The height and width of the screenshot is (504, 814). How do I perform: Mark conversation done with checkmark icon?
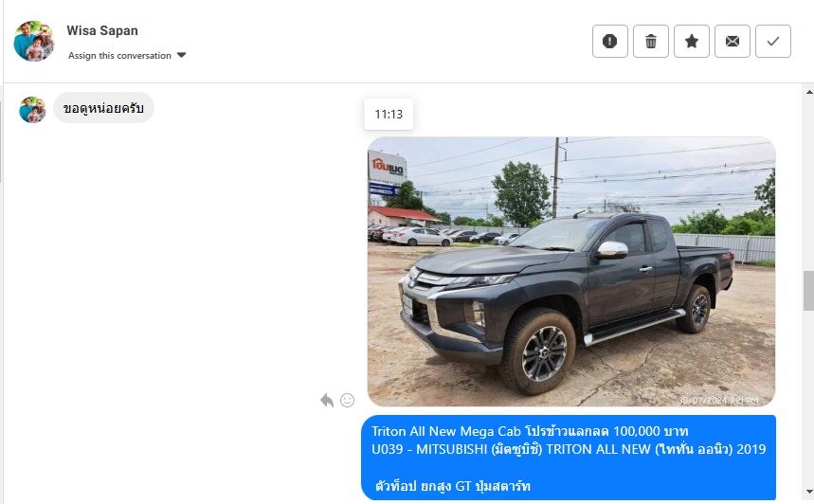773,41
